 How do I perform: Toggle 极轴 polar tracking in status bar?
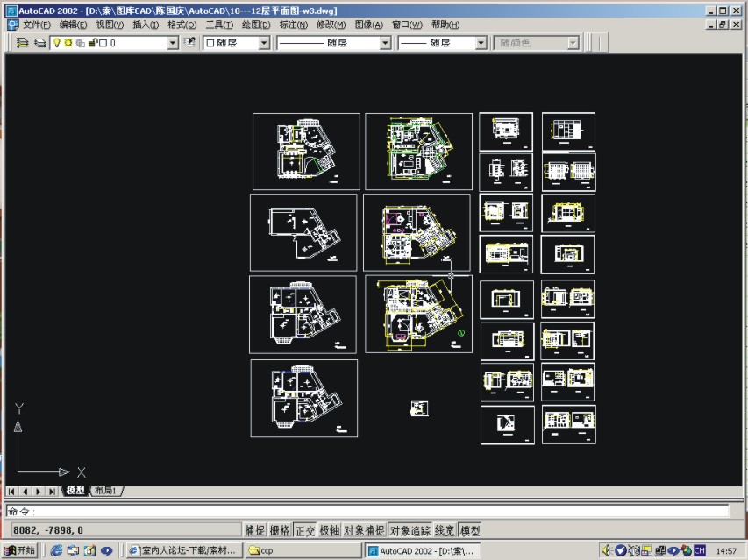[329, 530]
